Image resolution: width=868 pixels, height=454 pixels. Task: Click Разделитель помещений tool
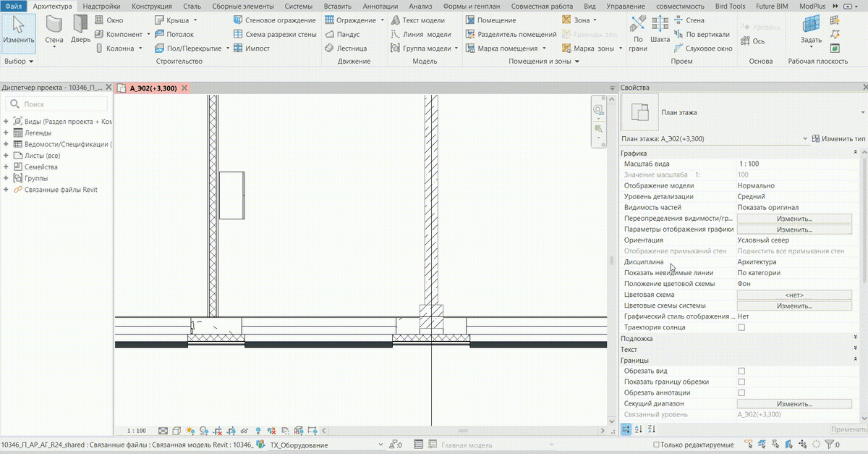(511, 34)
